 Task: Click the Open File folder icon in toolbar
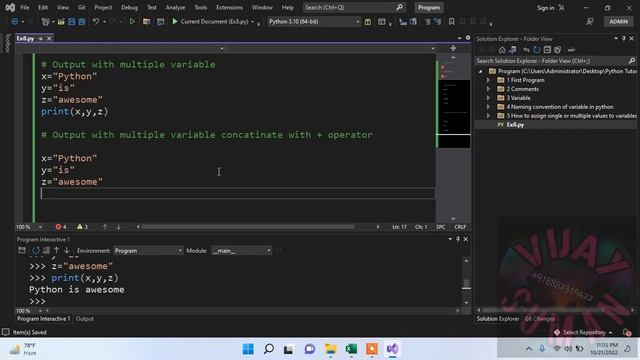tap(61, 22)
